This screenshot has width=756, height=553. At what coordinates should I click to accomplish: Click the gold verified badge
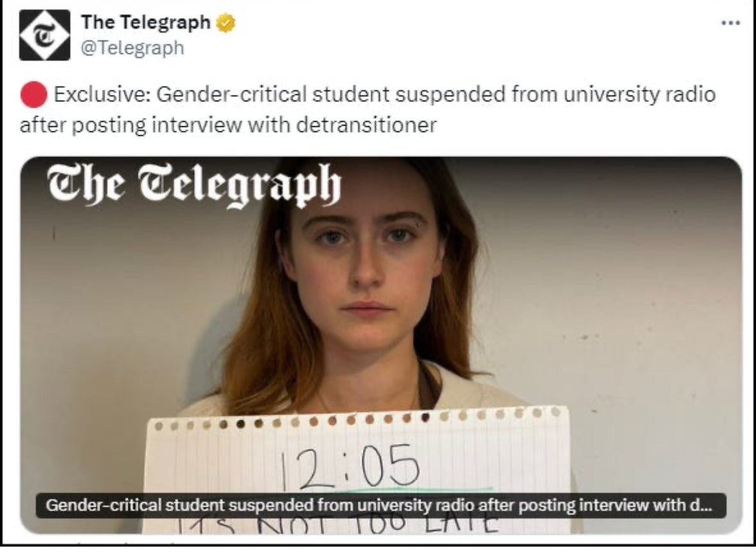[x=225, y=23]
